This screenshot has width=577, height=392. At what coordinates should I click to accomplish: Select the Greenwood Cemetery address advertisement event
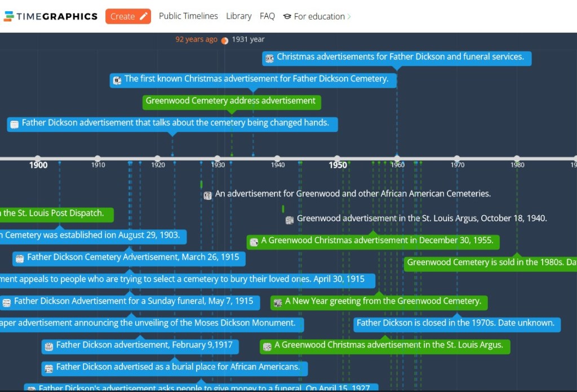click(231, 101)
